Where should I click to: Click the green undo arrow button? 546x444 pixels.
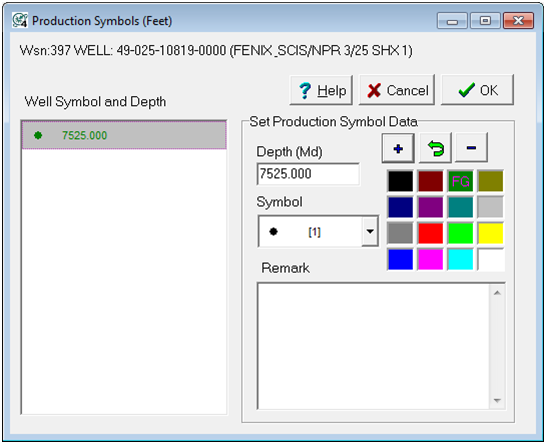[x=435, y=148]
